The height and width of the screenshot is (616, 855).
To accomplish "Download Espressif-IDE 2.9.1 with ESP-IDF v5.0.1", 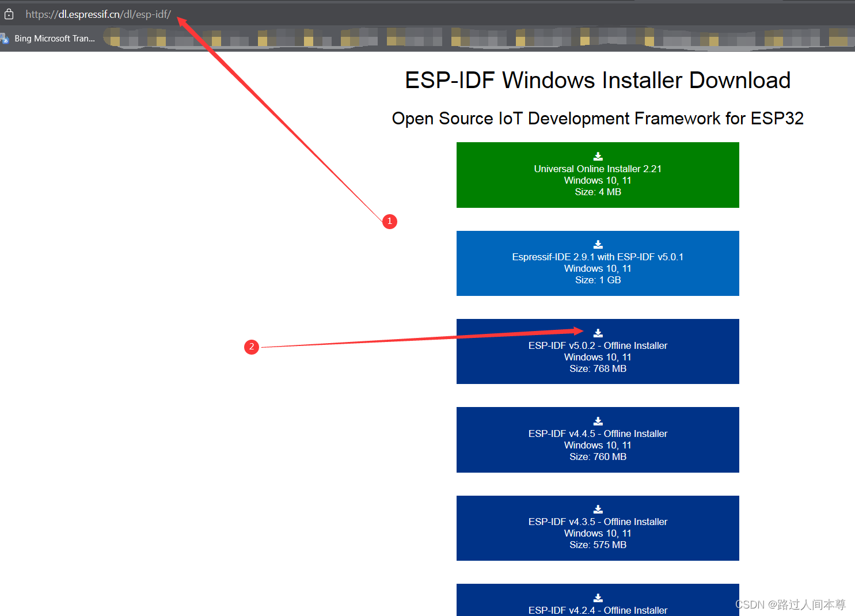I will pyautogui.click(x=598, y=264).
